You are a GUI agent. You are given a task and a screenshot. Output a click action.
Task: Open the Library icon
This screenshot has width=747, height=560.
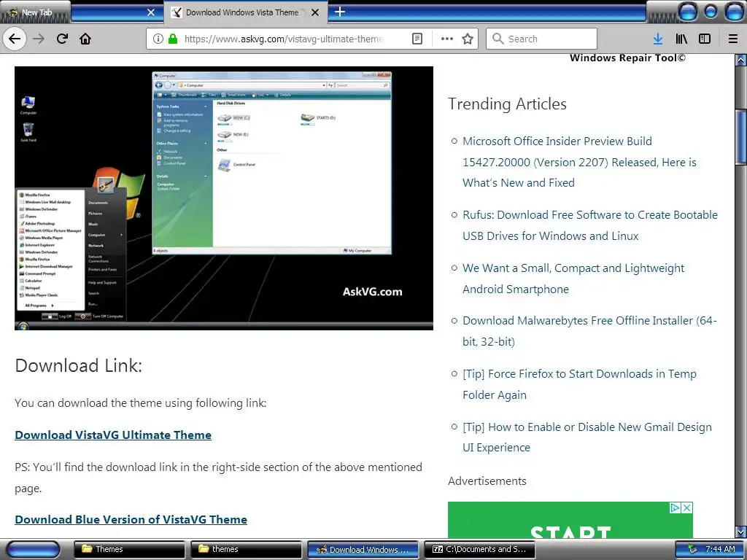click(681, 39)
